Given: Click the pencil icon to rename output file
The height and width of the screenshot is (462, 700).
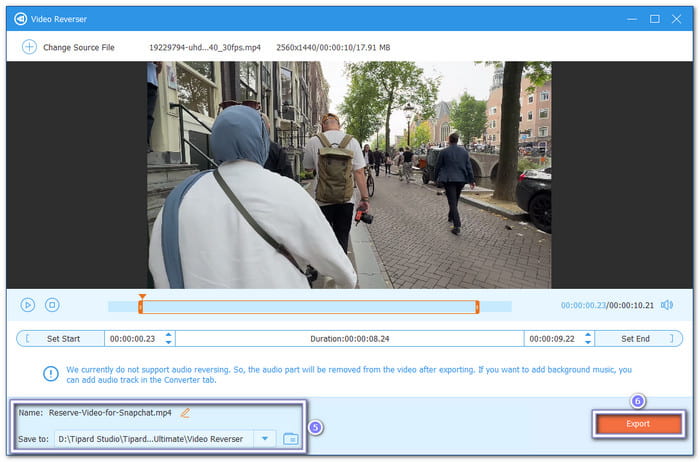Looking at the screenshot, I should point(185,413).
